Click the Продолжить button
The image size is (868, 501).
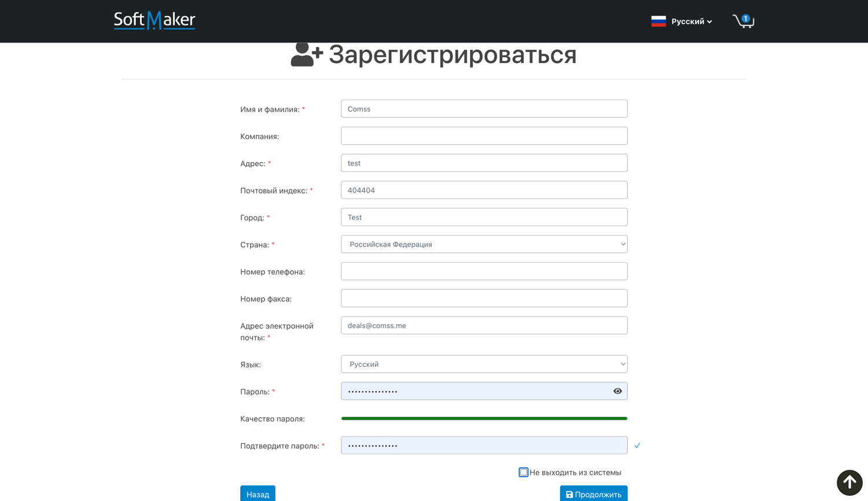594,494
